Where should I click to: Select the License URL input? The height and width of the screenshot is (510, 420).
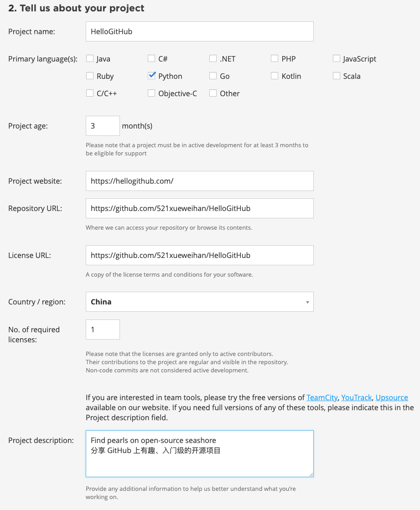click(199, 255)
